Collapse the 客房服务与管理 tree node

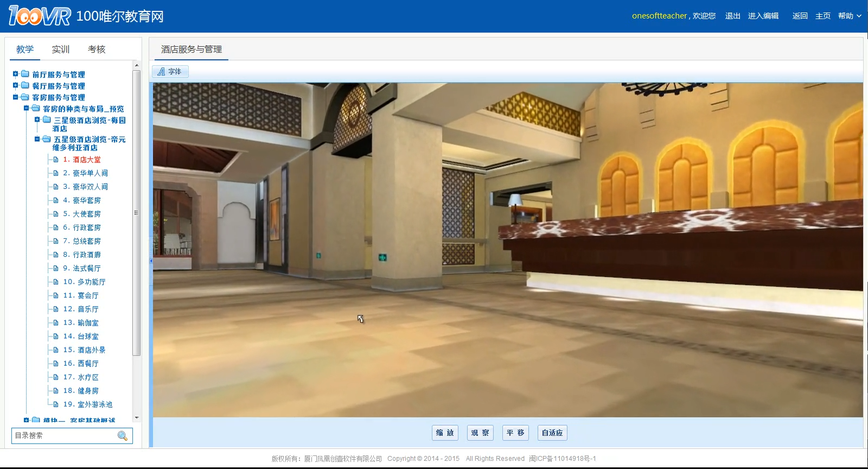16,97
